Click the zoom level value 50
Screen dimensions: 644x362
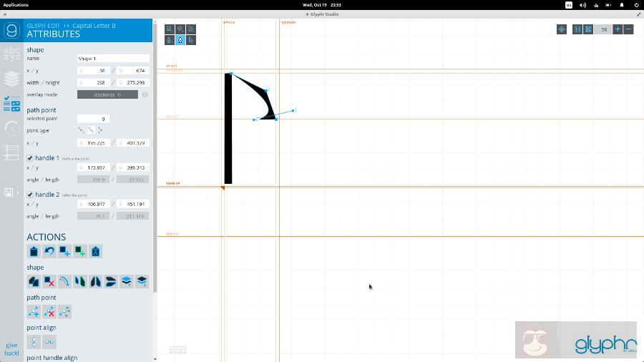[x=603, y=29]
